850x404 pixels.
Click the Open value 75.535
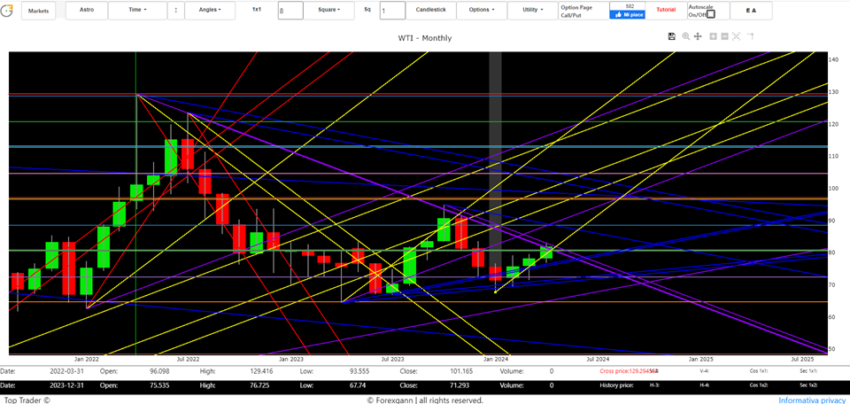pyautogui.click(x=159, y=386)
